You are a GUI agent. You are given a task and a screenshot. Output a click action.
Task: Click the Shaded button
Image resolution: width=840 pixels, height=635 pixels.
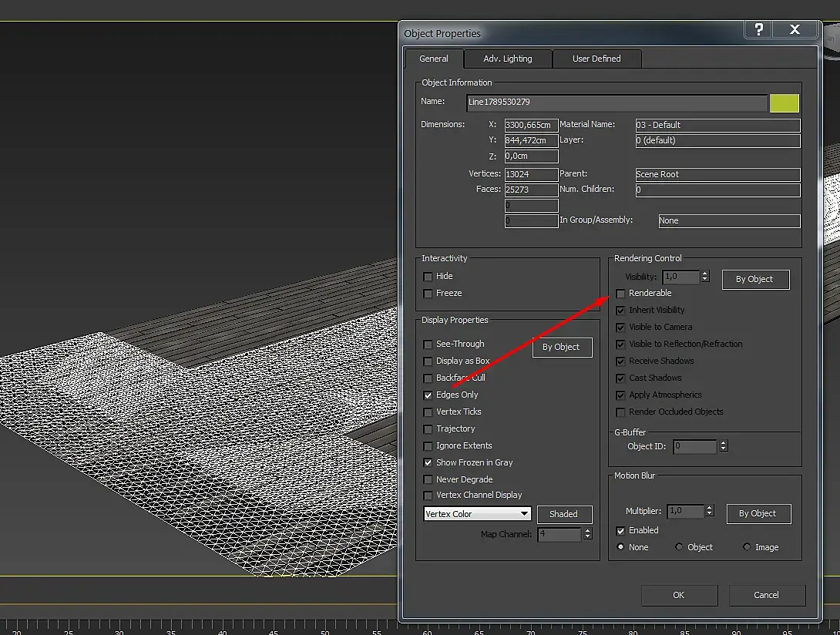pos(563,514)
